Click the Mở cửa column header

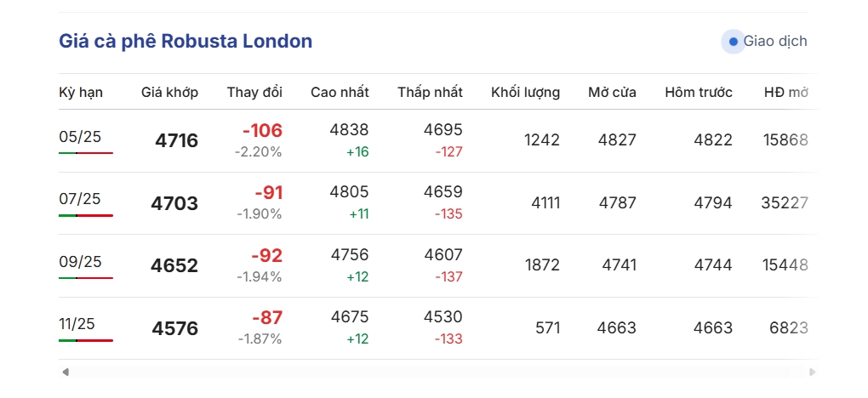pos(612,92)
